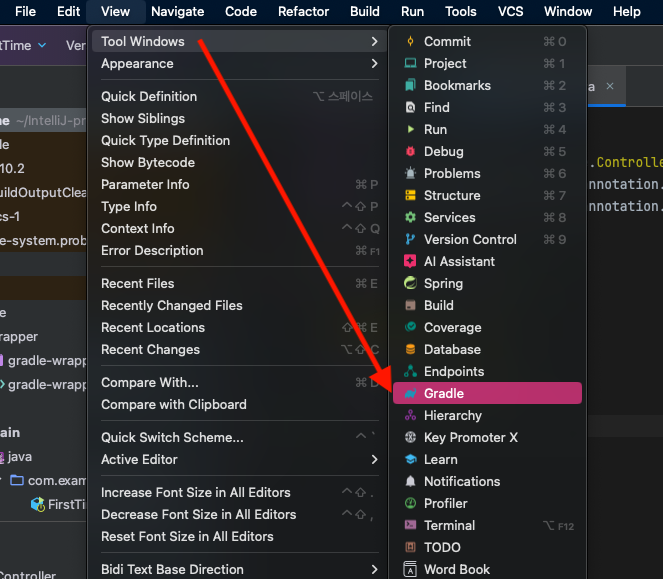Click the Terminal icon
Image resolution: width=663 pixels, height=579 pixels.
pyautogui.click(x=410, y=525)
